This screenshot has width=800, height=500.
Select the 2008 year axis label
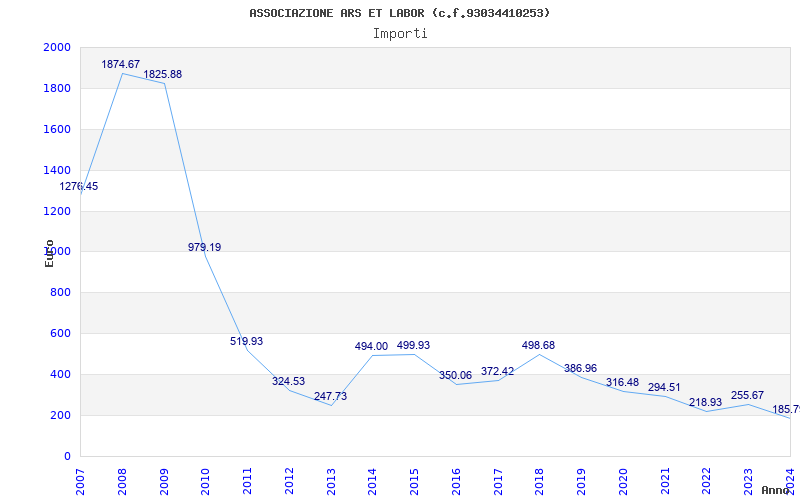(122, 482)
